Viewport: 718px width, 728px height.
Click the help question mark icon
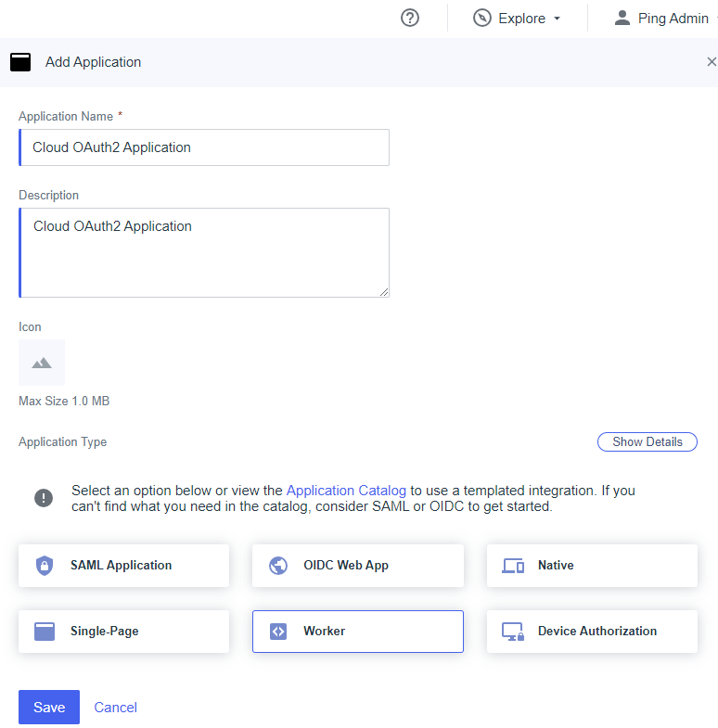click(x=410, y=18)
